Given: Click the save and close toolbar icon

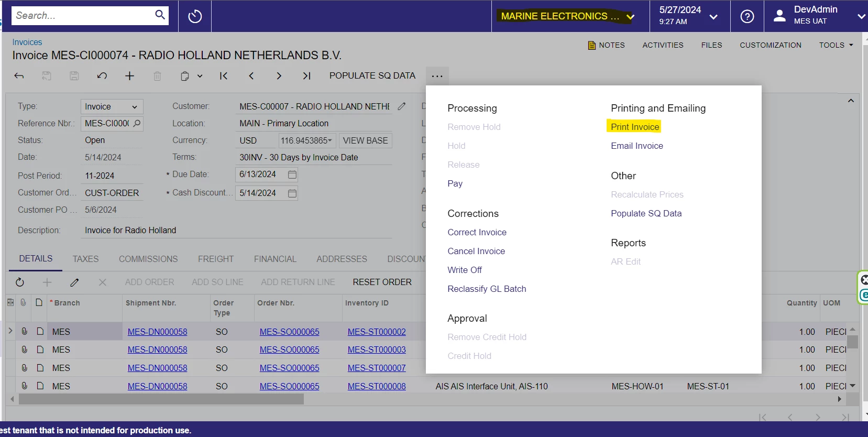Looking at the screenshot, I should (47, 76).
